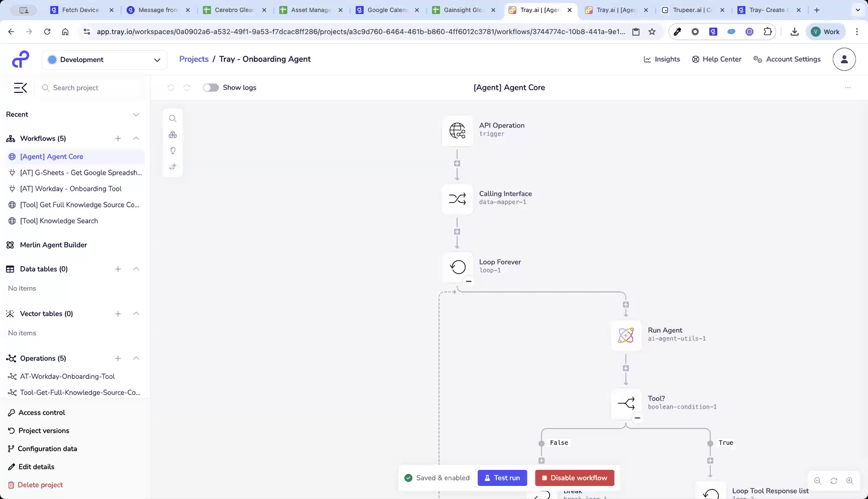Collapse the Operations section in the sidebar
Screen dimensions: 868x499
coord(136,358)
